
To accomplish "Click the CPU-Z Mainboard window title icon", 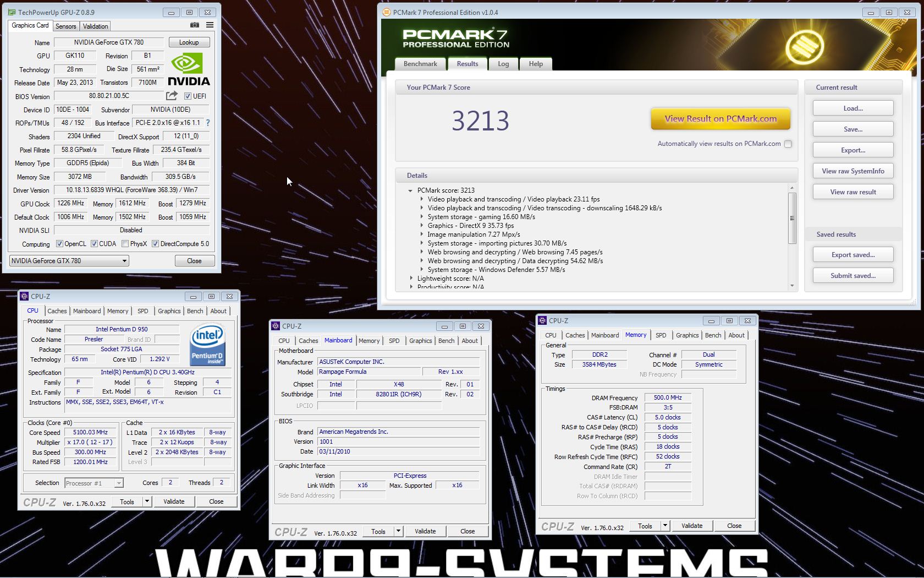I will click(x=276, y=326).
